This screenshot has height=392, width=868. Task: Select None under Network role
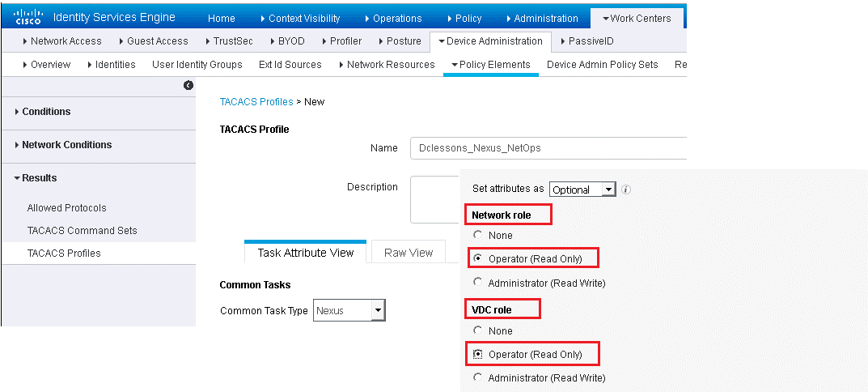pyautogui.click(x=478, y=235)
